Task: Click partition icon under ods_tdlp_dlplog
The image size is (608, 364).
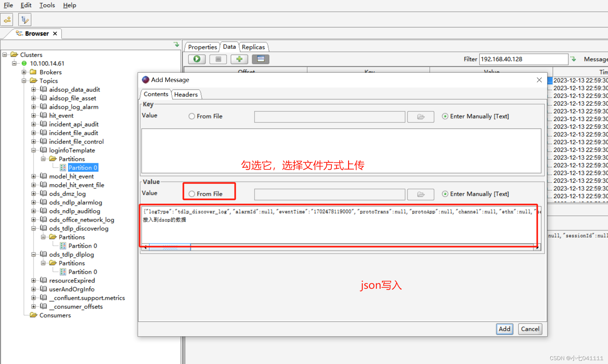Action: click(63, 272)
